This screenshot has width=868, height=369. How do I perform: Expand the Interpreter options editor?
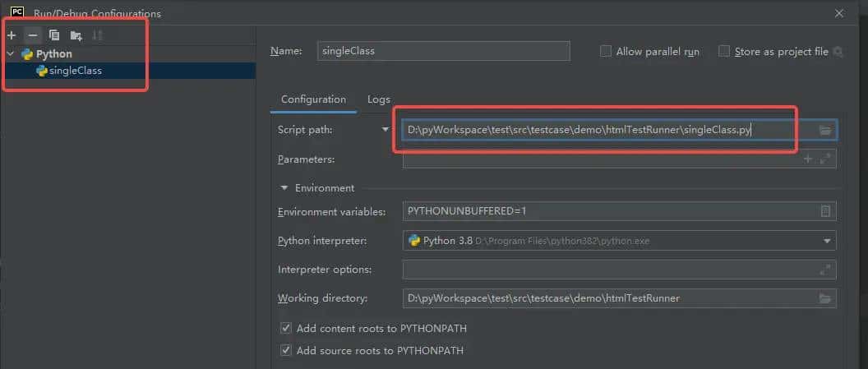pyautogui.click(x=825, y=270)
